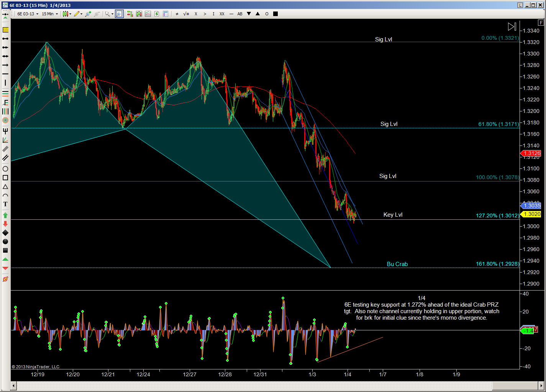
Task: Toggle the zoom magnifier tool in toolbar
Action: (119, 14)
